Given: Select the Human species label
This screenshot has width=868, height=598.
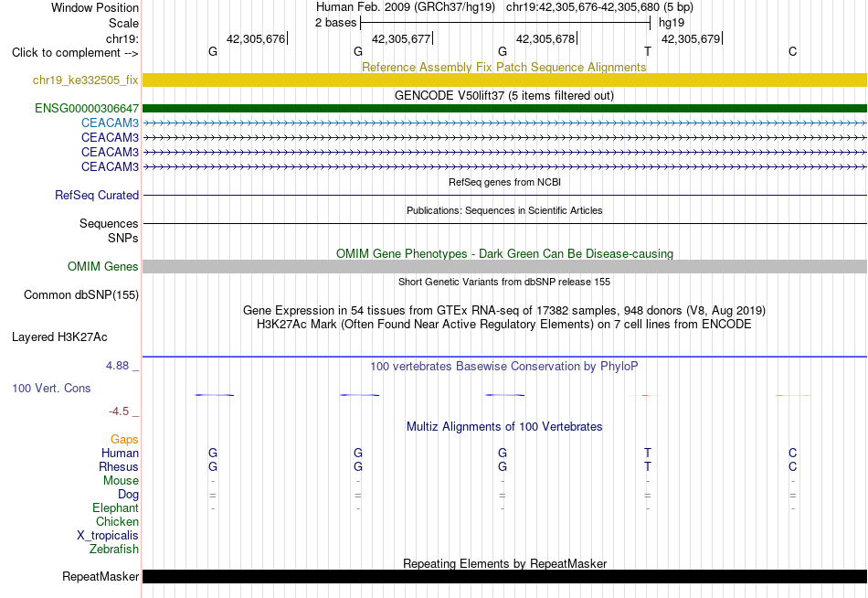Looking at the screenshot, I should tap(120, 453).
